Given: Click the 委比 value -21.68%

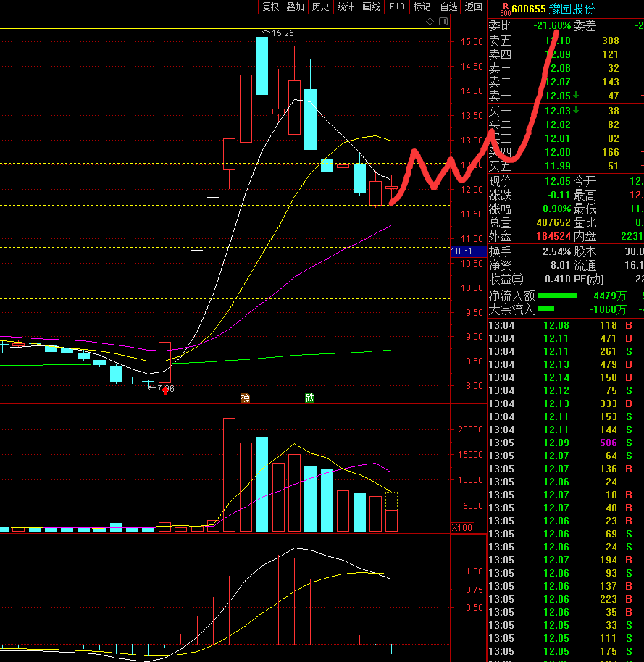Looking at the screenshot, I should click(x=552, y=26).
